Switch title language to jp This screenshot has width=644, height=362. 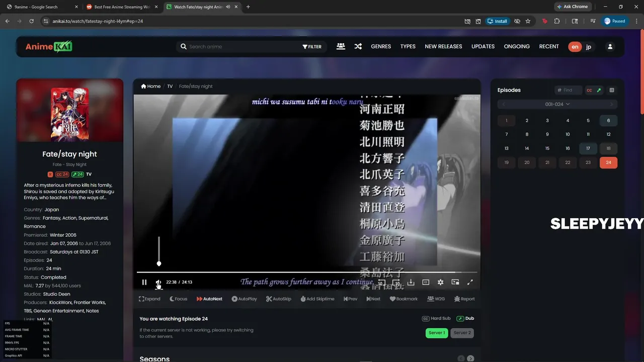[x=589, y=47]
